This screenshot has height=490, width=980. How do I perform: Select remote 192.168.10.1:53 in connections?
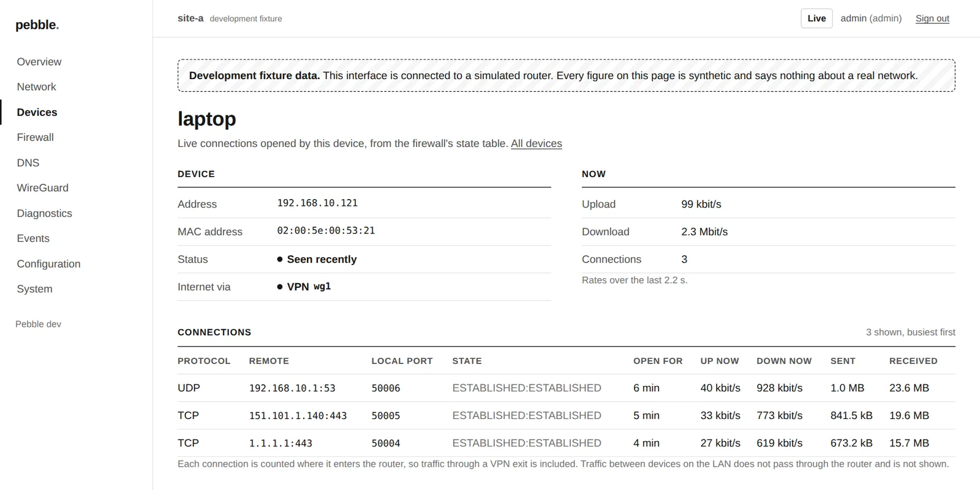click(292, 388)
